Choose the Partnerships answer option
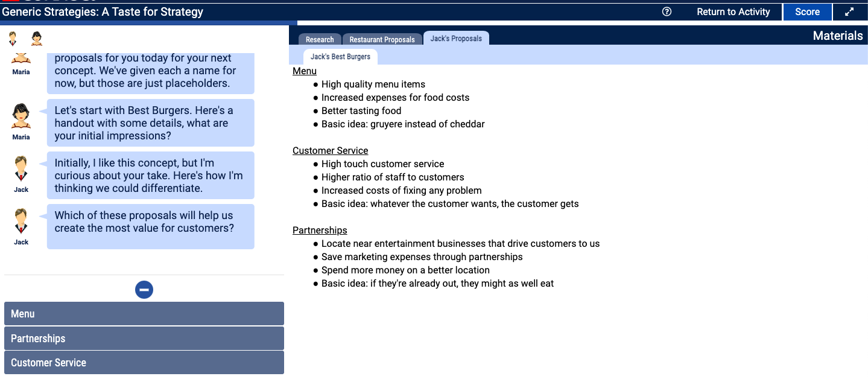Image resolution: width=868 pixels, height=379 pixels. [144, 339]
